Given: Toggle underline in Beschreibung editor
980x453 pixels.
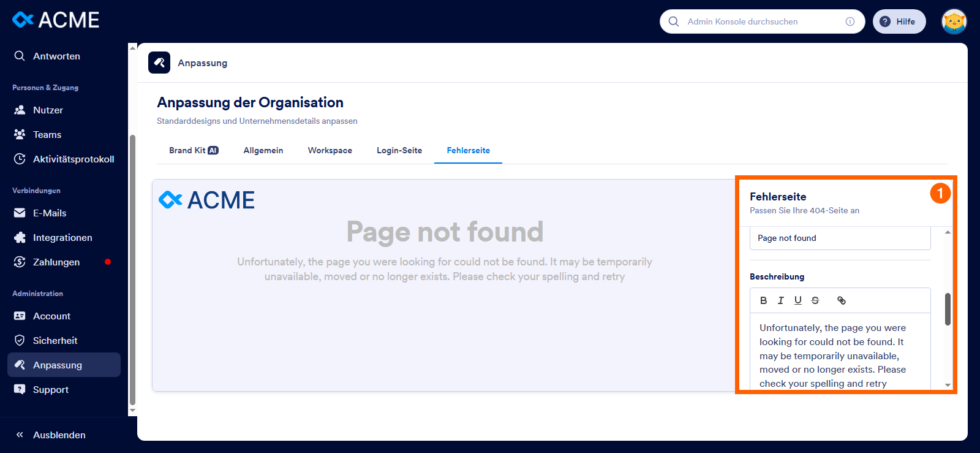Looking at the screenshot, I should click(797, 300).
